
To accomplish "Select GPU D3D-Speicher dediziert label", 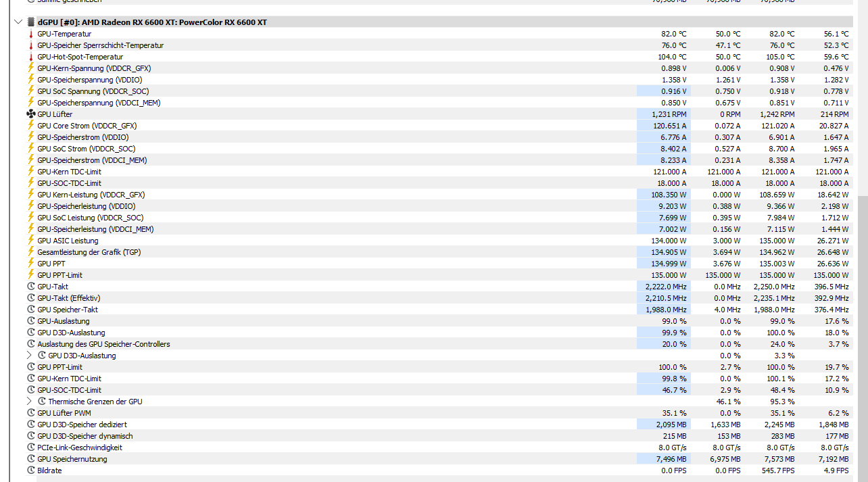I will pos(83,425).
